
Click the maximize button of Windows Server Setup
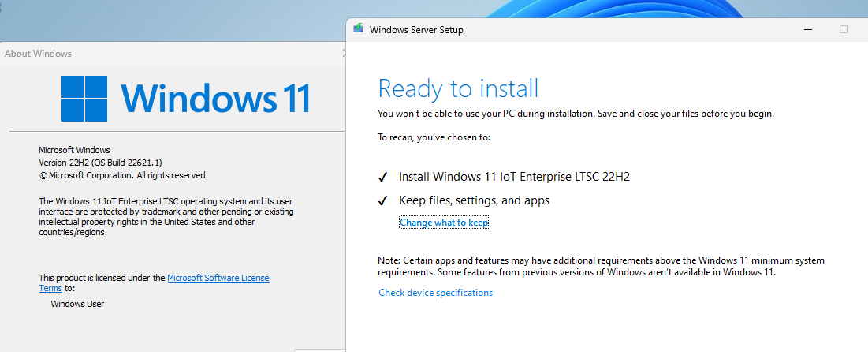point(843,29)
